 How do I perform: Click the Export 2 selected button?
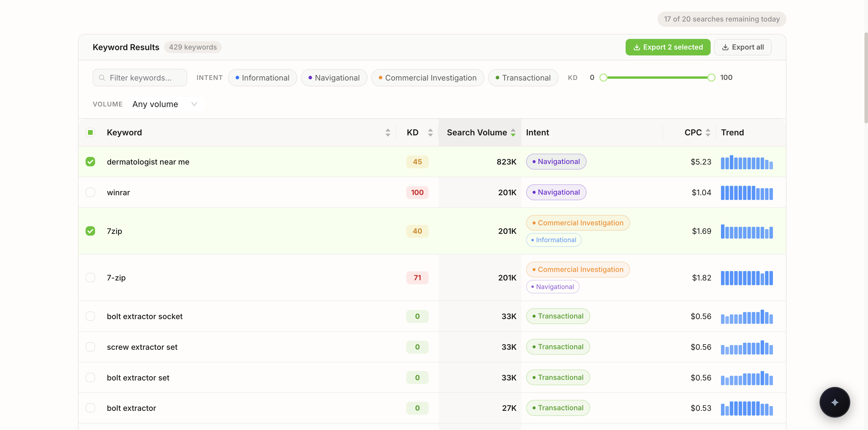(668, 47)
